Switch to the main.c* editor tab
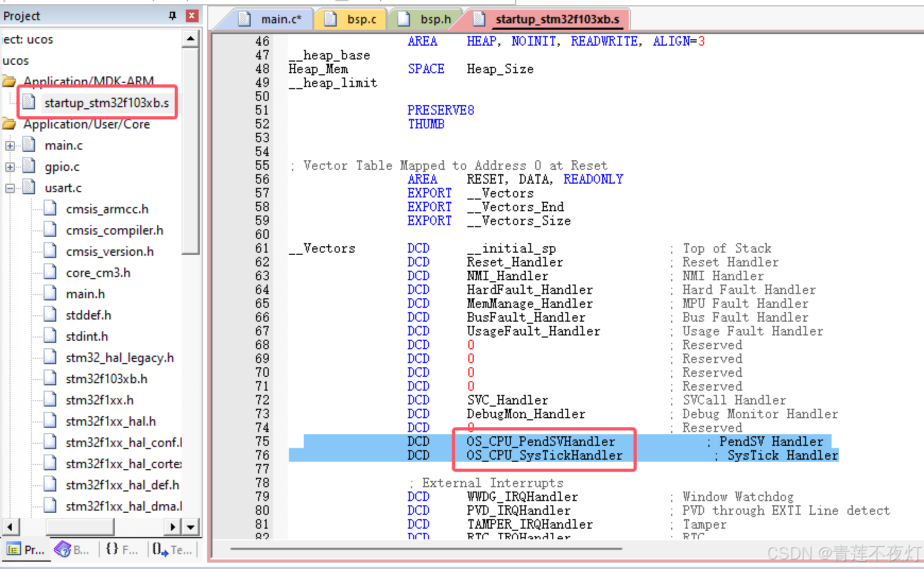 click(280, 19)
